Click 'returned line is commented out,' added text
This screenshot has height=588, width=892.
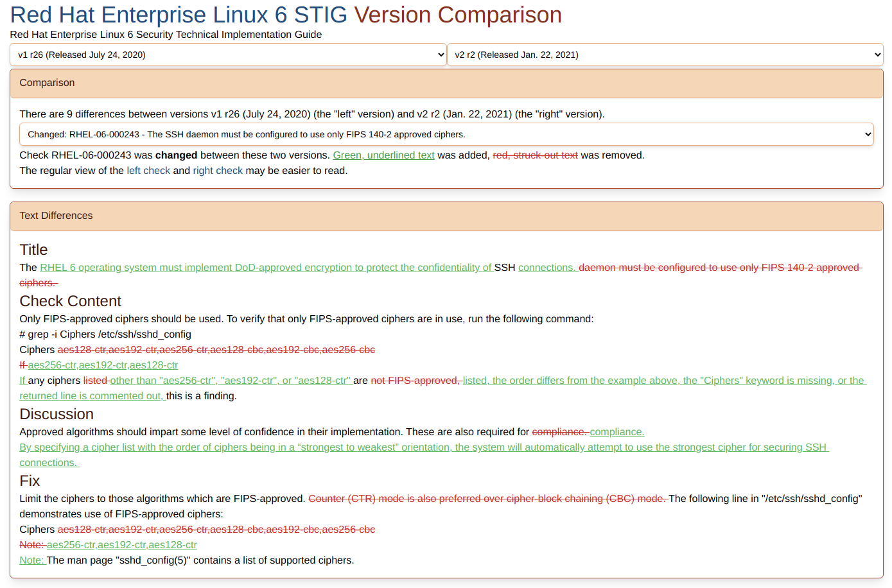(92, 396)
